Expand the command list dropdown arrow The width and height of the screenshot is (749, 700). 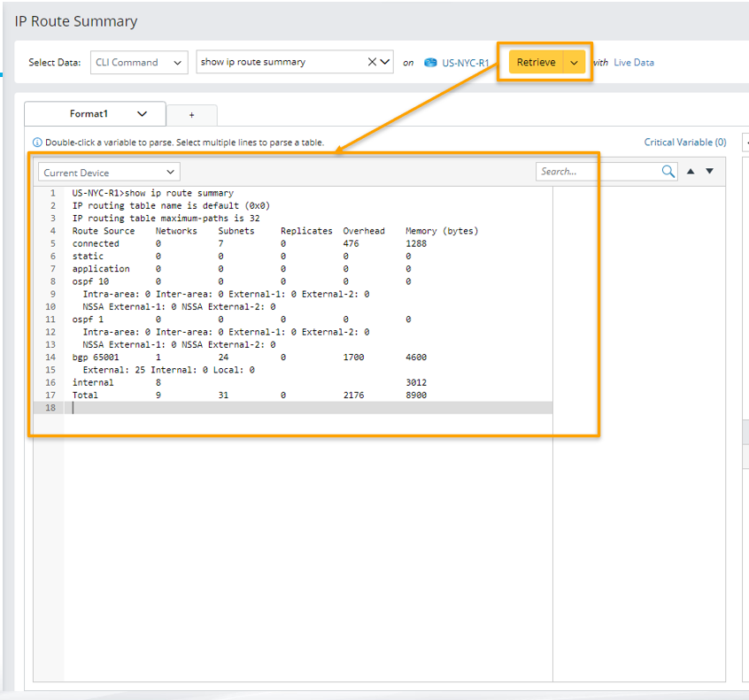[386, 62]
